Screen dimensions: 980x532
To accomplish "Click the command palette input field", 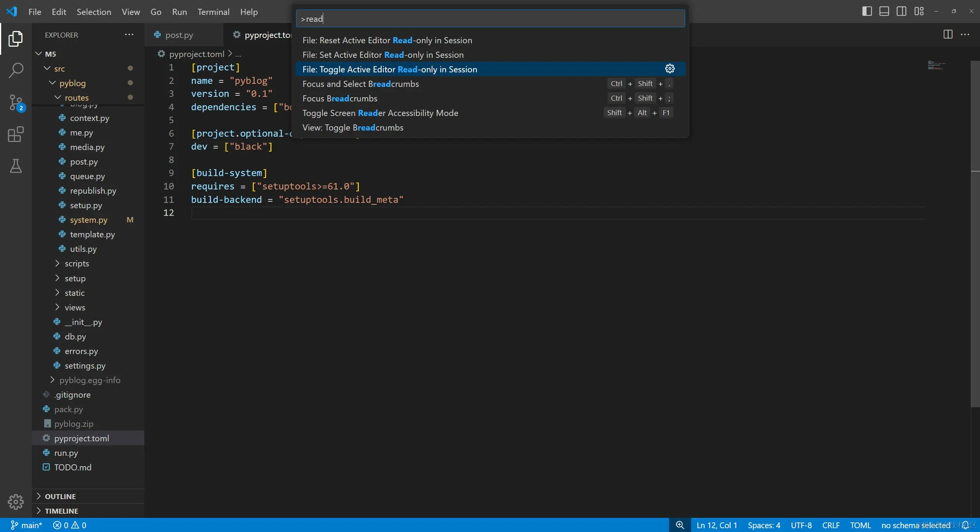I will (490, 19).
